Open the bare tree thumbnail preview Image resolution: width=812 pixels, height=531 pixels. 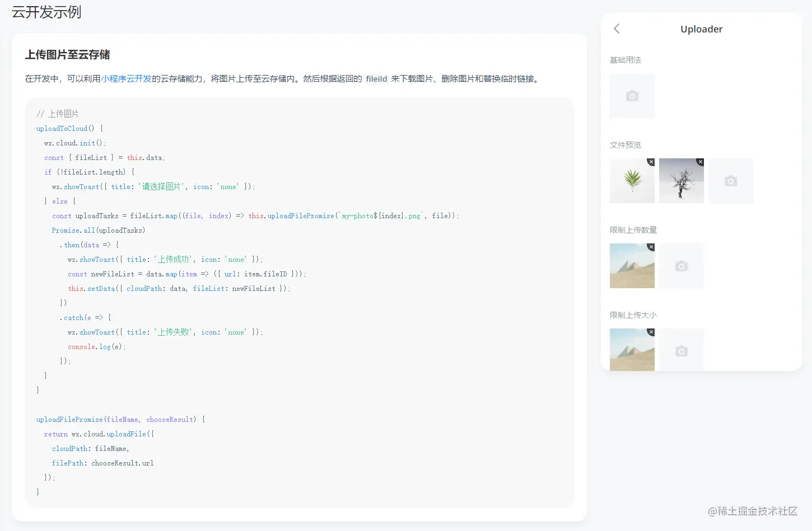680,182
